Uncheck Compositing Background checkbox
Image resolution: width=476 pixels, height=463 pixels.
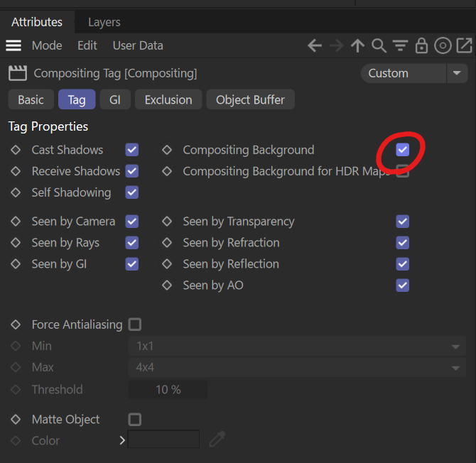pos(403,150)
